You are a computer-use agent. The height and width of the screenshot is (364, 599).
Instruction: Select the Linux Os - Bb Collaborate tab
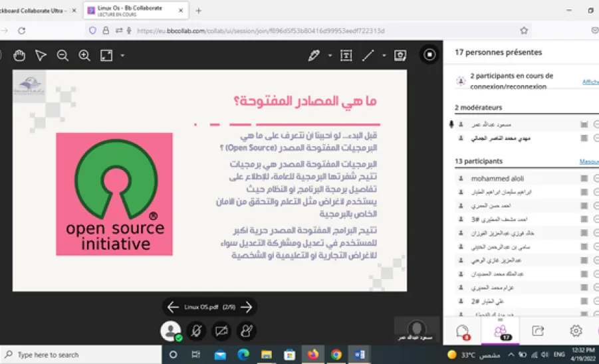[x=136, y=11]
